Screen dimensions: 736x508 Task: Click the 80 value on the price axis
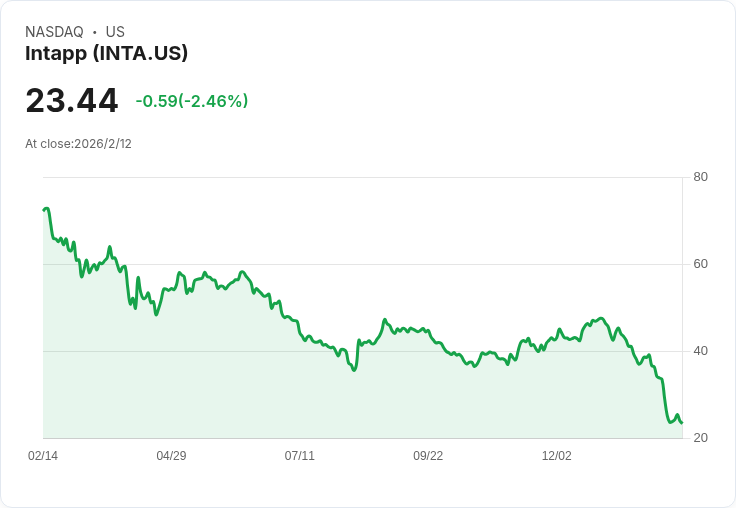(x=701, y=178)
